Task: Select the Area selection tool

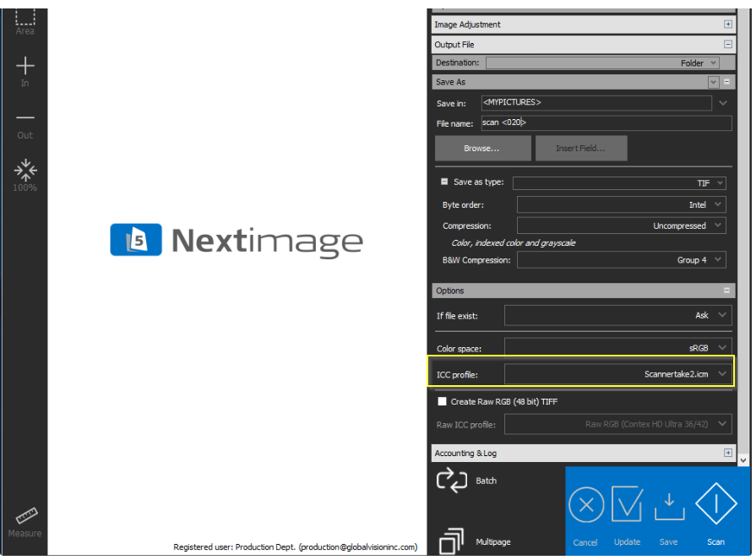Action: pyautogui.click(x=24, y=19)
